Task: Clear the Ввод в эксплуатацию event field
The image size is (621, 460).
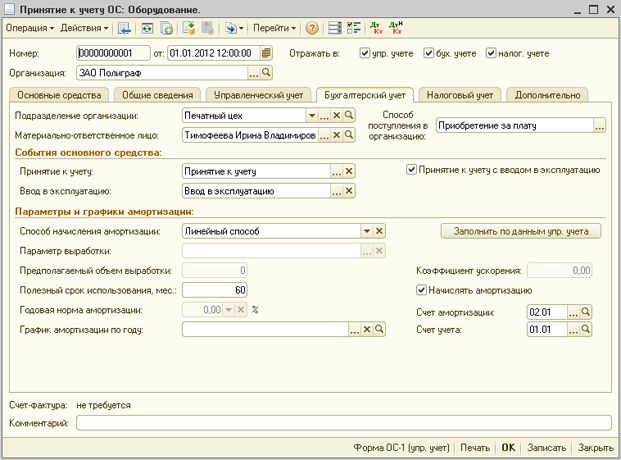Action: coord(349,191)
